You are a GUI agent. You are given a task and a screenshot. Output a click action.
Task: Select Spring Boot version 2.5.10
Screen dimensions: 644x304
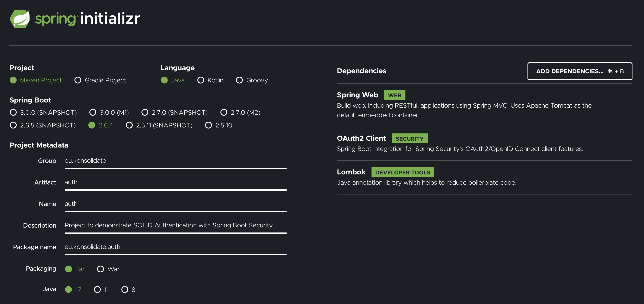coord(219,125)
